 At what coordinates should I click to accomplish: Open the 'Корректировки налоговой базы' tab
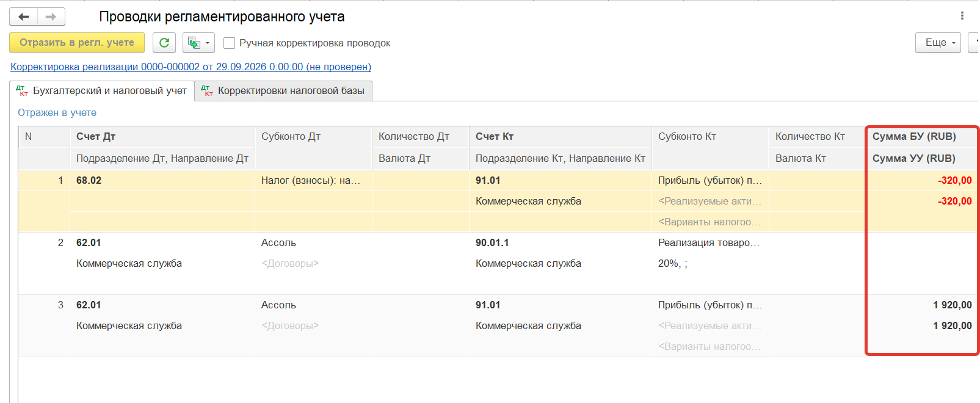click(283, 91)
